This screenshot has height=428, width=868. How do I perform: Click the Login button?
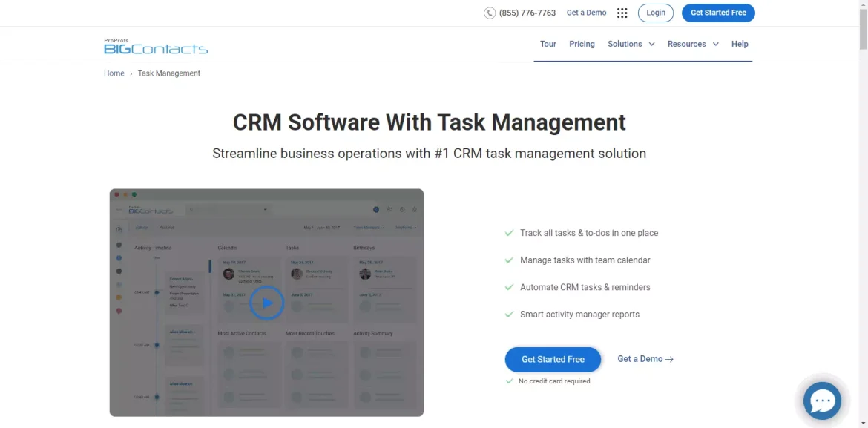point(655,13)
